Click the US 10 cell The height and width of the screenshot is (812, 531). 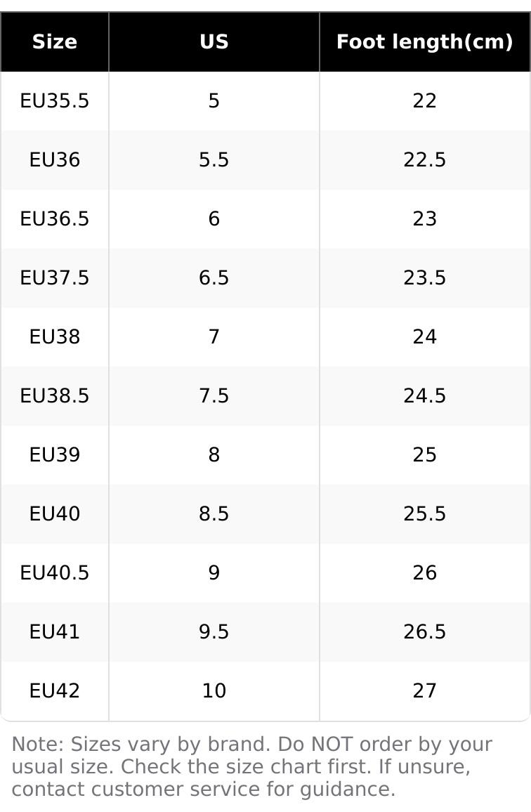(214, 691)
